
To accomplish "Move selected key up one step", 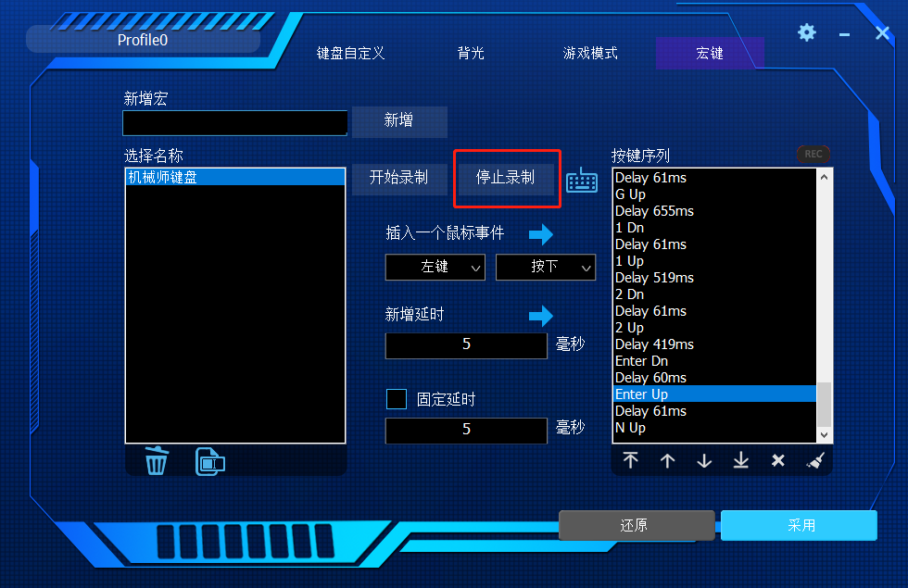I will click(668, 461).
